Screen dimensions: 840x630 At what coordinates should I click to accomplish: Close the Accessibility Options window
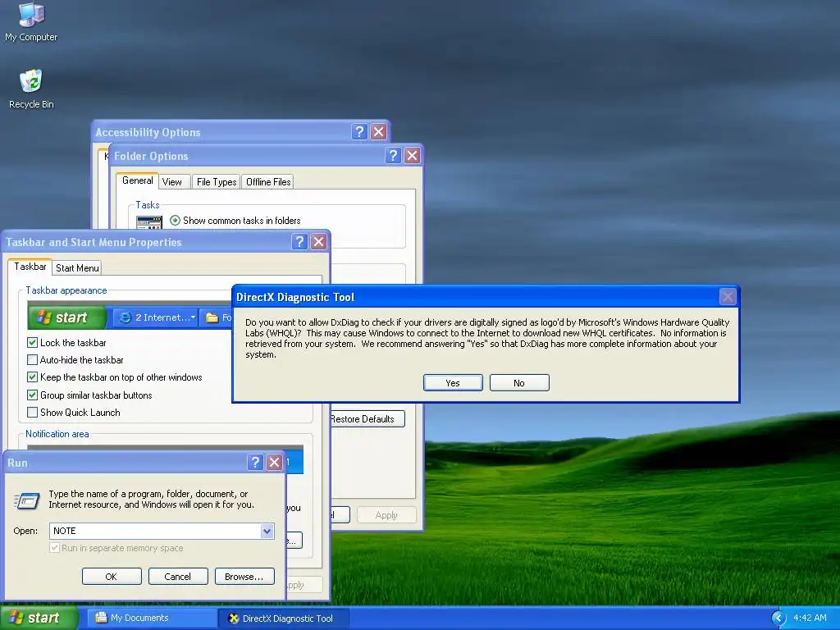click(379, 132)
